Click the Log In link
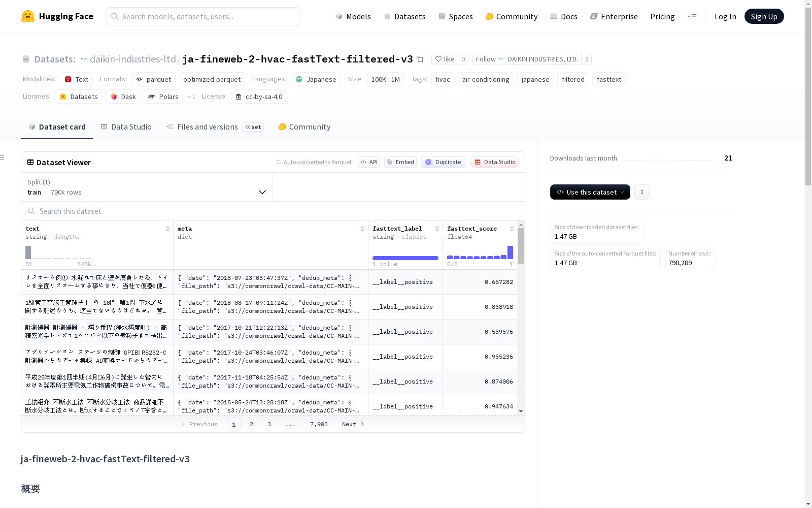This screenshot has height=508, width=812. (725, 16)
